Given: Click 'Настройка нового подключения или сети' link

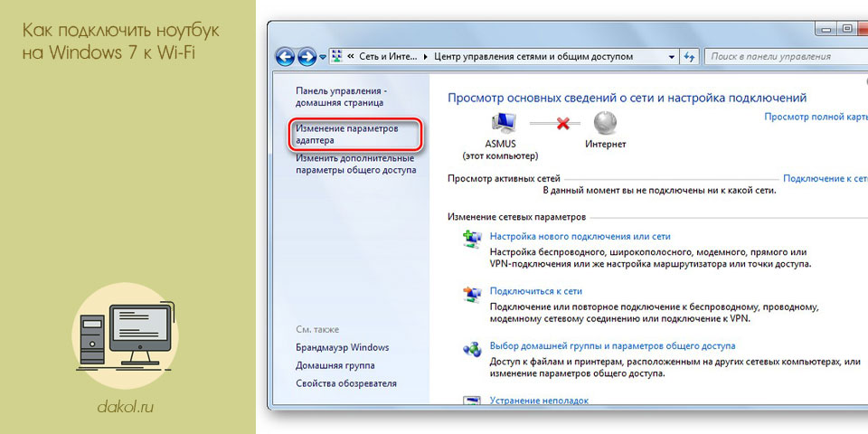Looking at the screenshot, I should coord(580,236).
